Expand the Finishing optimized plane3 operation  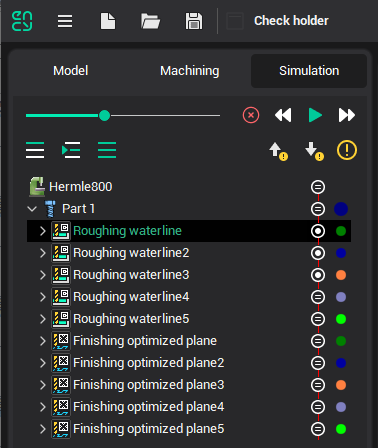click(x=43, y=385)
